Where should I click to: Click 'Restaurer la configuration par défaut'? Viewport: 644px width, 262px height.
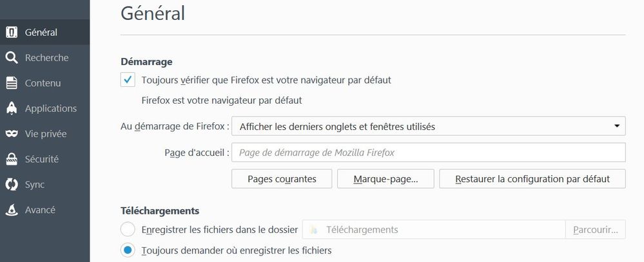coord(532,179)
